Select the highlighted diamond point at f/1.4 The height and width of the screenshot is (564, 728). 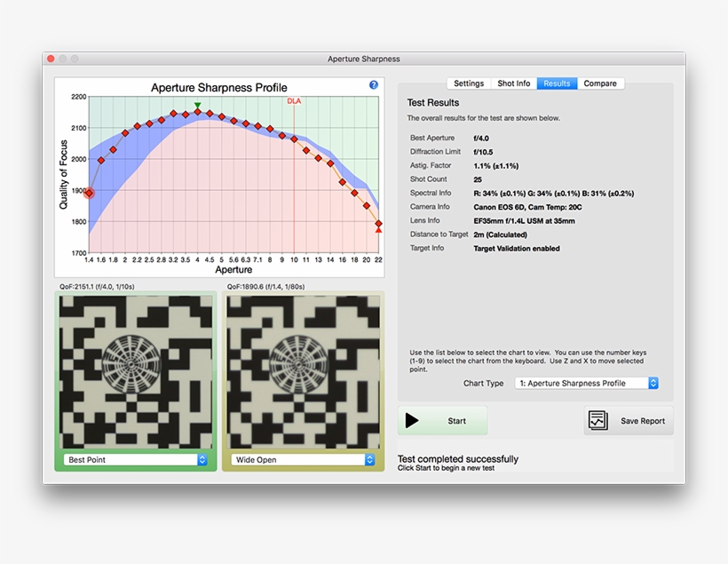tap(89, 192)
